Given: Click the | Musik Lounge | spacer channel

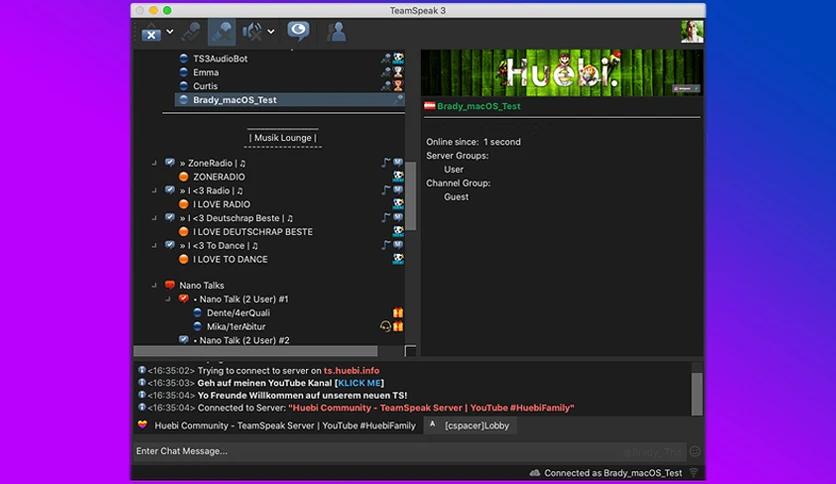Looking at the screenshot, I should 283,138.
